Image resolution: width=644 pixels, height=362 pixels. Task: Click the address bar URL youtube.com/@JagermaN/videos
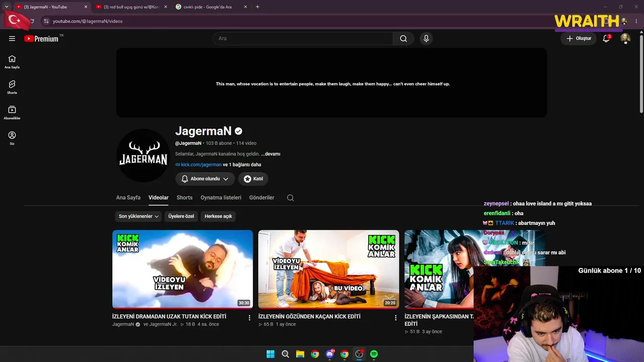[88, 21]
